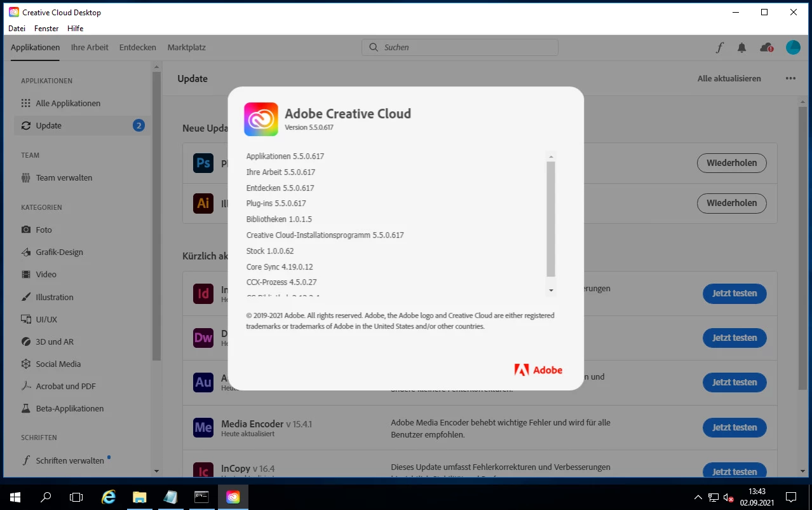Open Task View on taskbar
The width and height of the screenshot is (812, 510).
click(76, 497)
